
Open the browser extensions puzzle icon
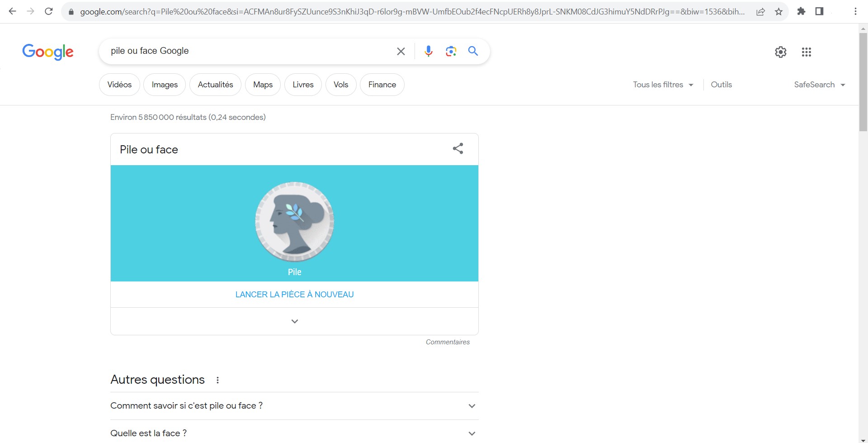[x=801, y=12]
